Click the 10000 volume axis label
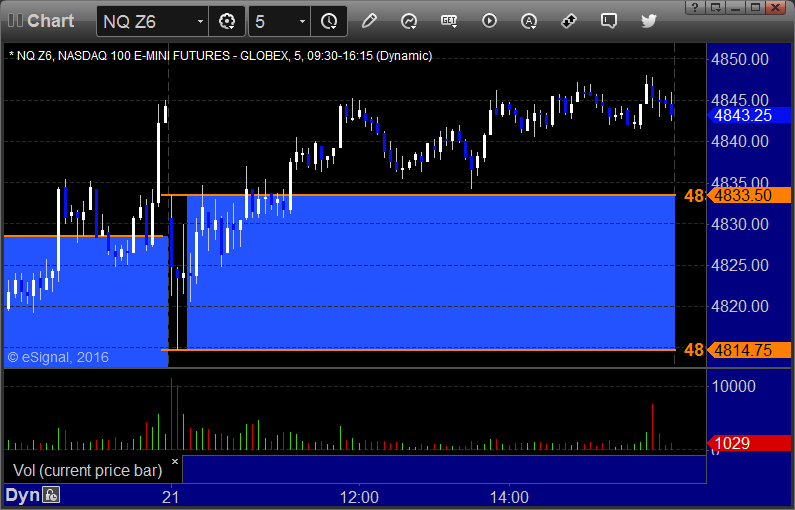 tap(734, 386)
